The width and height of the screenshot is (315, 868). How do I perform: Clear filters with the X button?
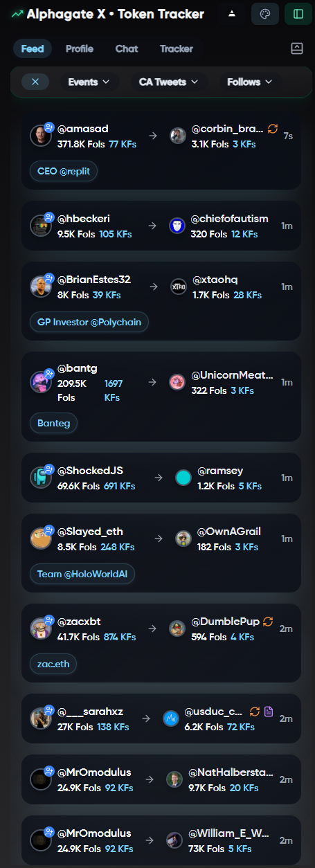pyautogui.click(x=35, y=82)
